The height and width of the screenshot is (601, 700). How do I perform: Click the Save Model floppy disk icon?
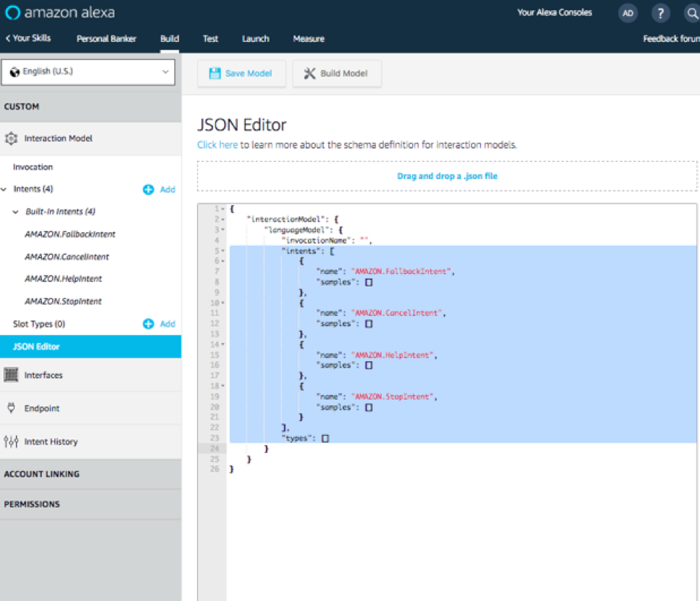coord(214,73)
